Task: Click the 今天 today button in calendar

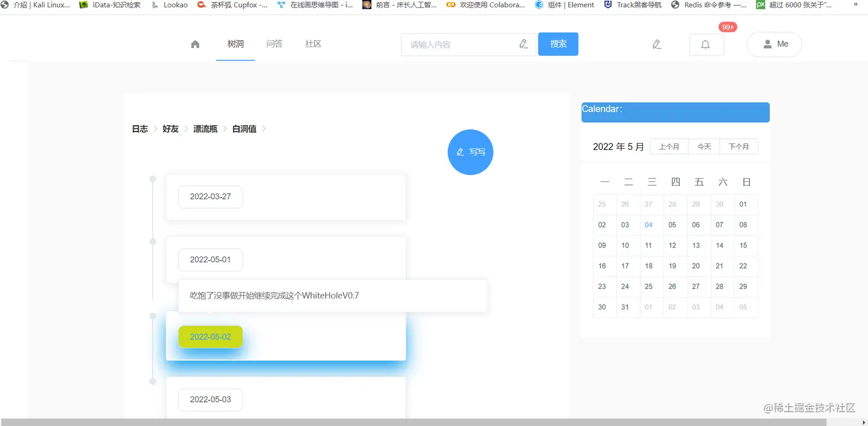Action: click(x=704, y=146)
